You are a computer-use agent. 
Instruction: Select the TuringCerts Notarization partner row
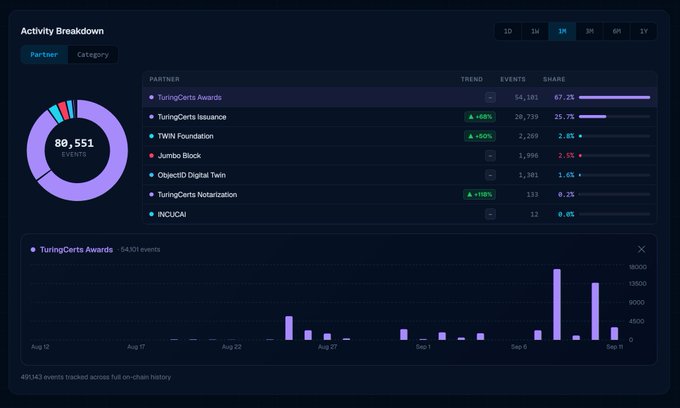point(399,195)
